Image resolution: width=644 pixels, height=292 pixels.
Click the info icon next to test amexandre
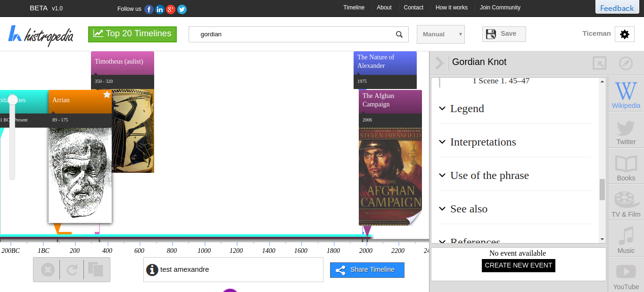tap(152, 270)
